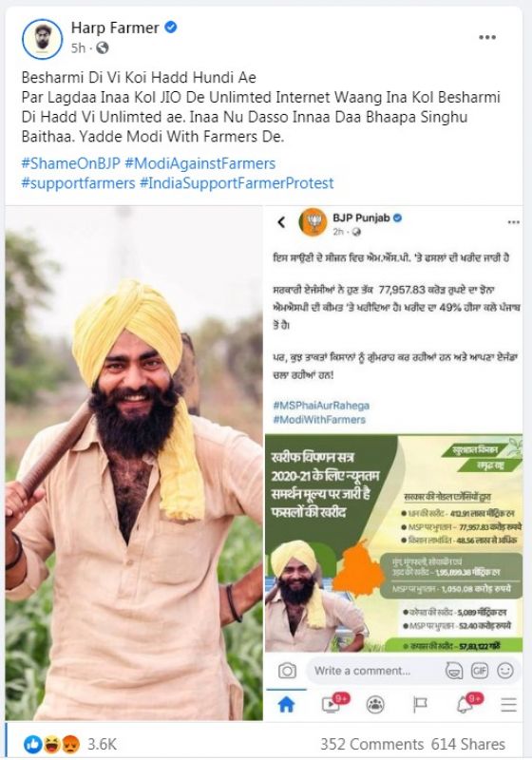Viewport: 532px width, 760px height.
Task: Insert a GIF in the comment
Action: (480, 671)
